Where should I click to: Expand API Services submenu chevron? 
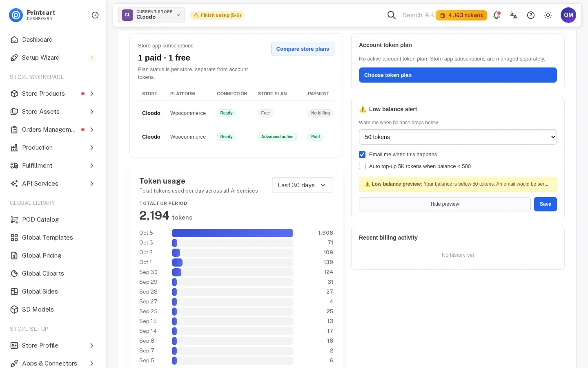[92, 184]
